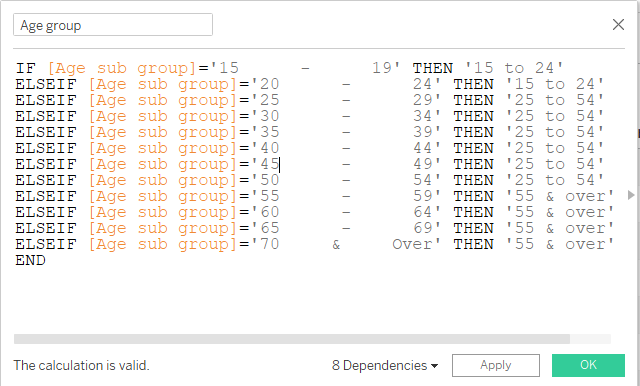640x386 pixels.
Task: Click the '29'' value in the formula
Action: [427, 100]
